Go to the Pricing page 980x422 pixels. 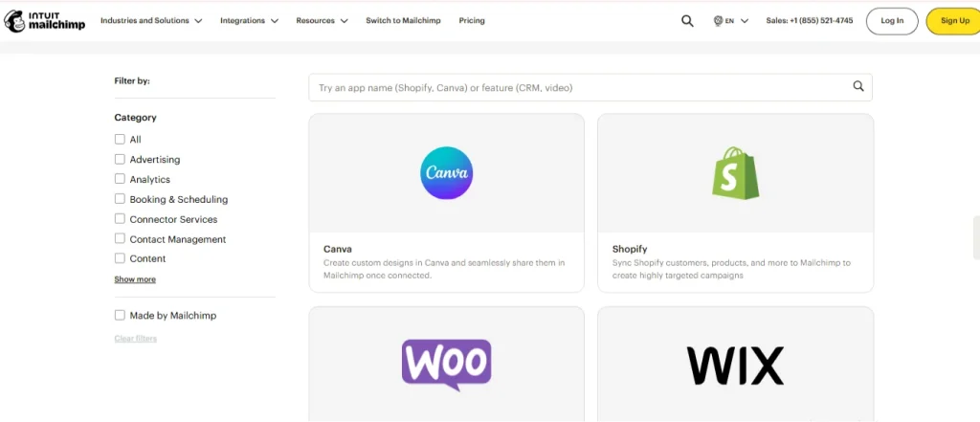(472, 20)
